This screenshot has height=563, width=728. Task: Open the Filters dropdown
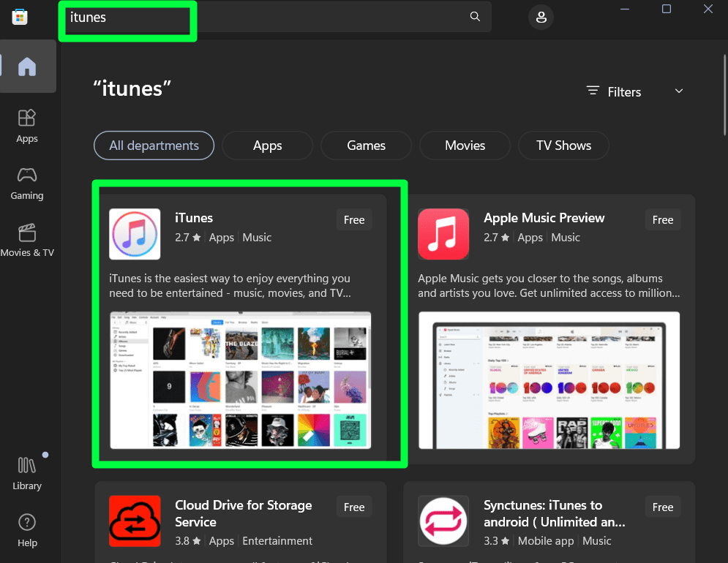point(614,91)
